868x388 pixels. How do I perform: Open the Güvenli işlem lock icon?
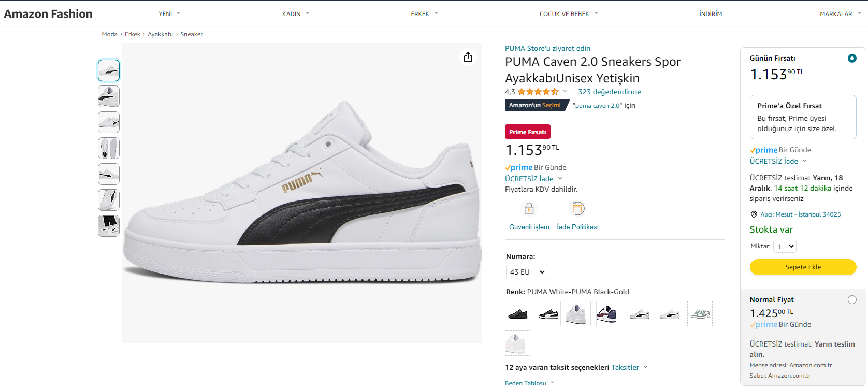529,208
